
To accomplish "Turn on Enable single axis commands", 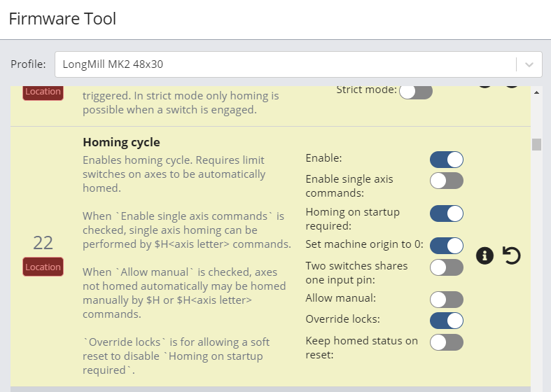I will pyautogui.click(x=447, y=181).
